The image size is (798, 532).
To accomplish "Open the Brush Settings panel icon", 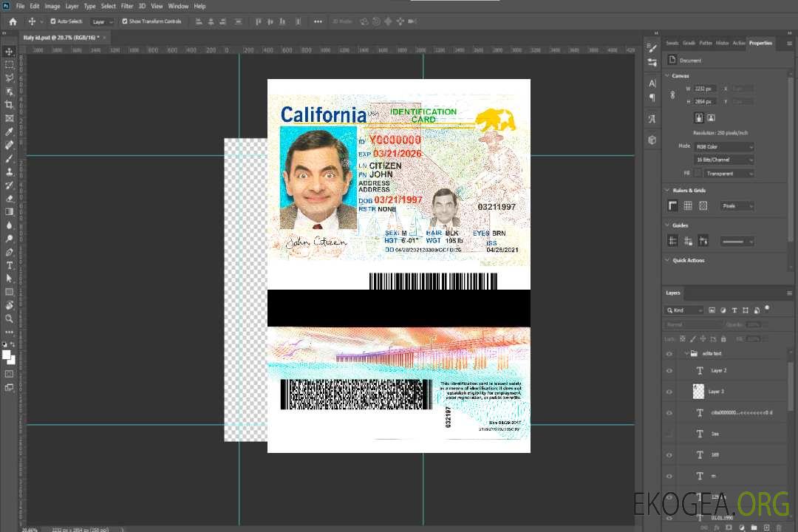I will click(x=652, y=48).
